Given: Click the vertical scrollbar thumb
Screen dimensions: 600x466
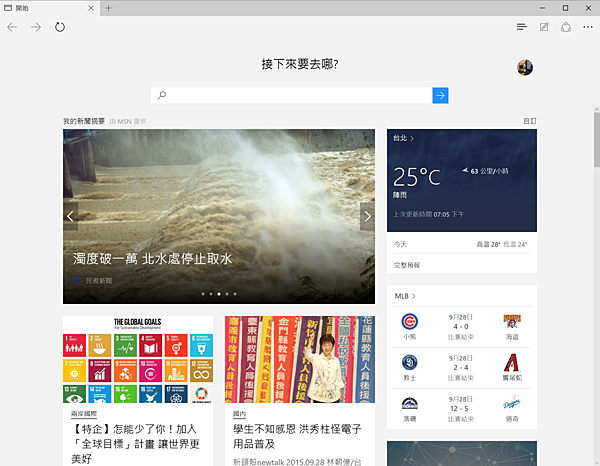Looking at the screenshot, I should (597, 140).
